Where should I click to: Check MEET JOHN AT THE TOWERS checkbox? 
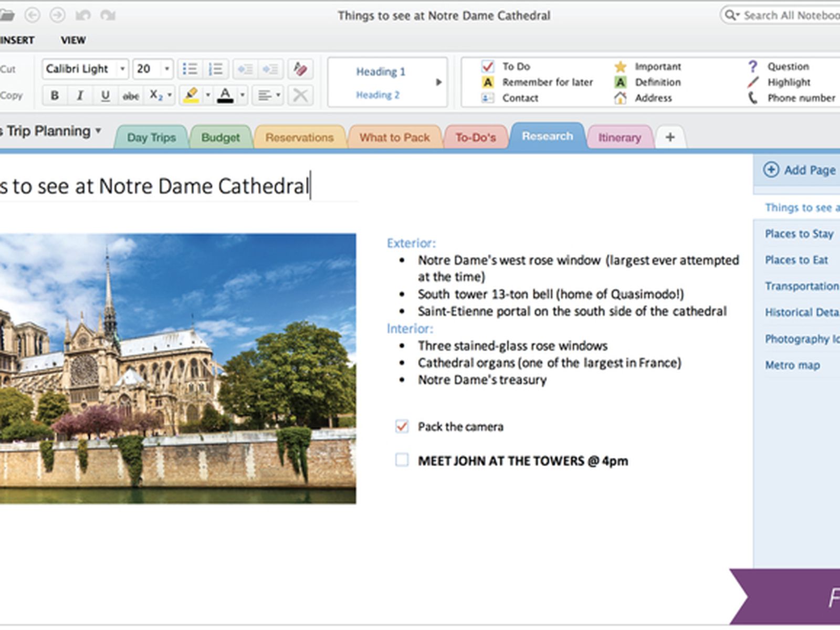(x=402, y=460)
